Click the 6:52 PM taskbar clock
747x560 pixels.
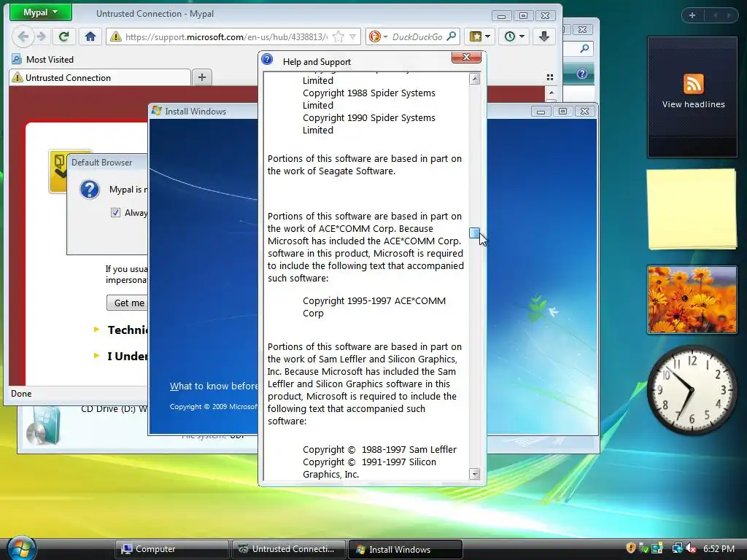719,549
